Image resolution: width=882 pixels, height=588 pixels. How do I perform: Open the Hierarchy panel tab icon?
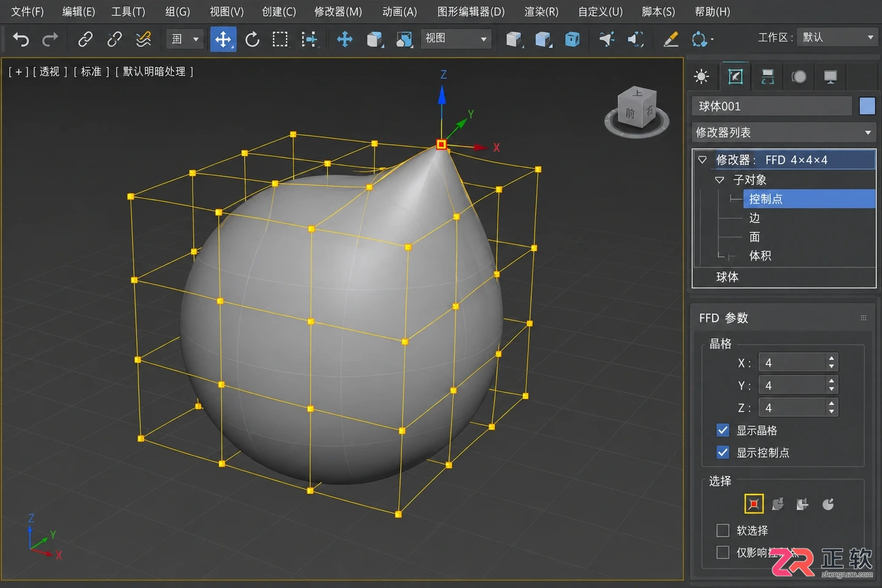(x=767, y=77)
